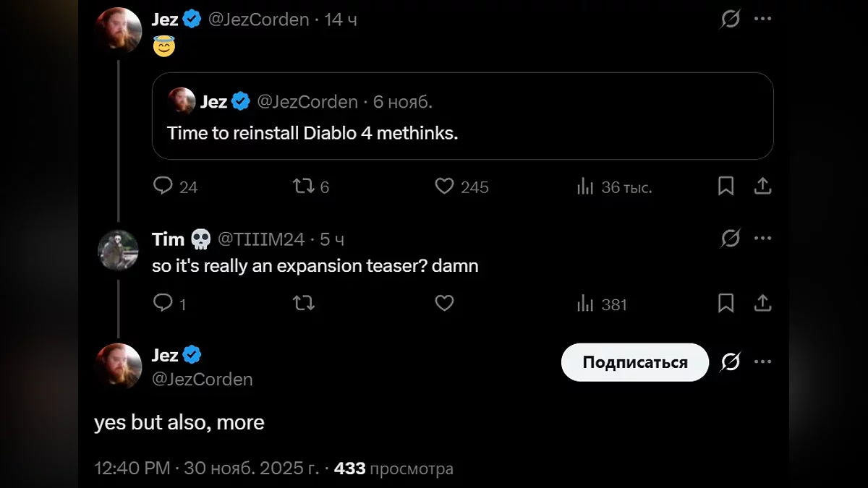View analytics showing 36 тыс. views
The width and height of the screenshot is (868, 488).
[585, 187]
